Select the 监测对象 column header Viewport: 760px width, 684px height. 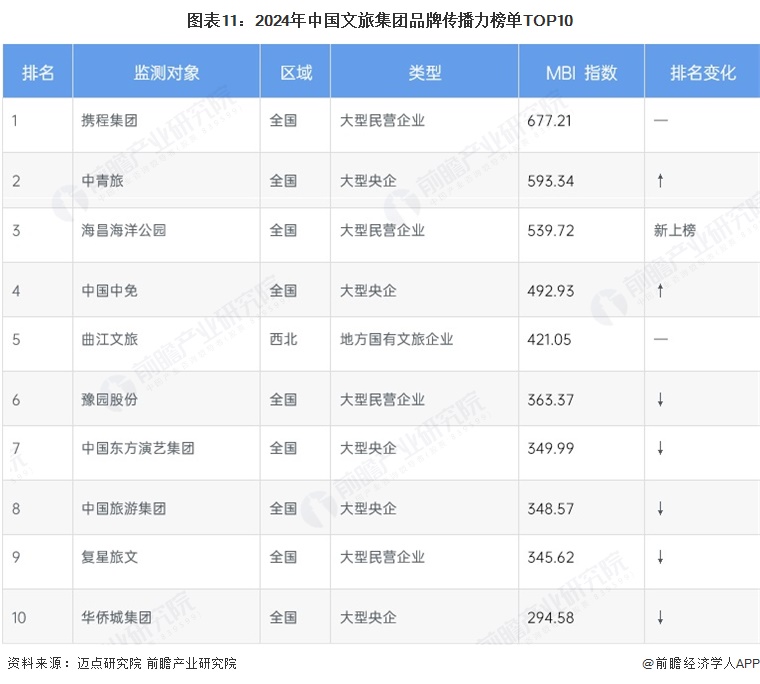pos(167,73)
